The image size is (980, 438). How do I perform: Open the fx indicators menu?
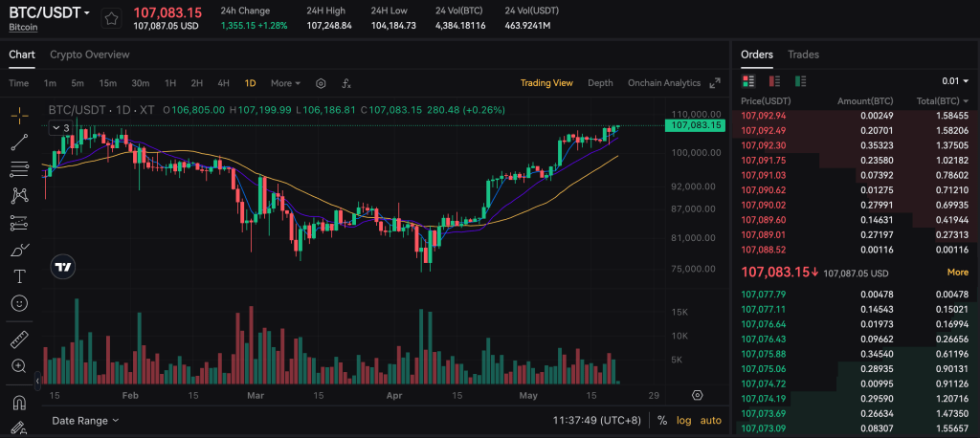346,83
